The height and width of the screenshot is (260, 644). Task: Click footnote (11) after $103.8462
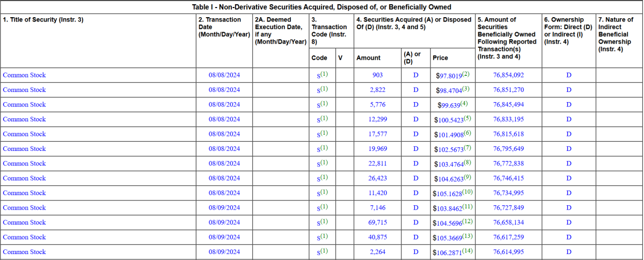pos(468,206)
